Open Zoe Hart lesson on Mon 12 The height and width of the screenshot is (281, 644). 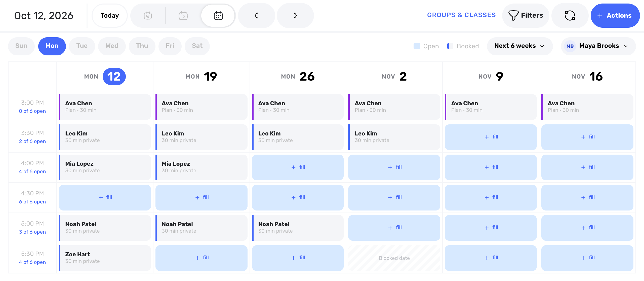(x=105, y=258)
